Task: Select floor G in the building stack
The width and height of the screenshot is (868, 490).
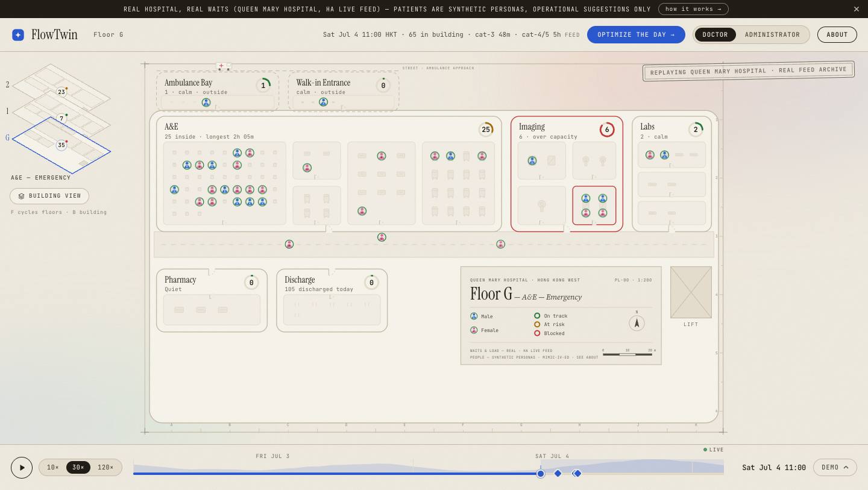Action: pos(61,145)
